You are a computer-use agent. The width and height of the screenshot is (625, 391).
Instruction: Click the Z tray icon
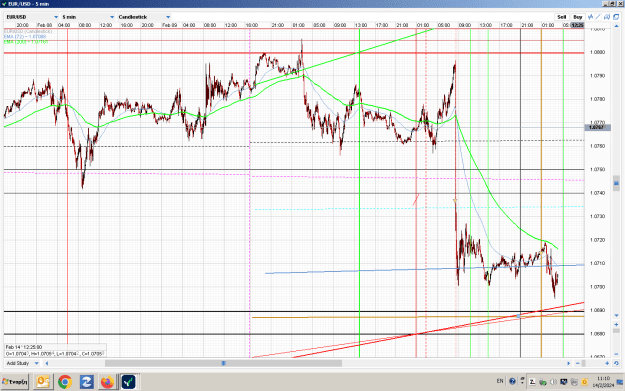coord(532,382)
